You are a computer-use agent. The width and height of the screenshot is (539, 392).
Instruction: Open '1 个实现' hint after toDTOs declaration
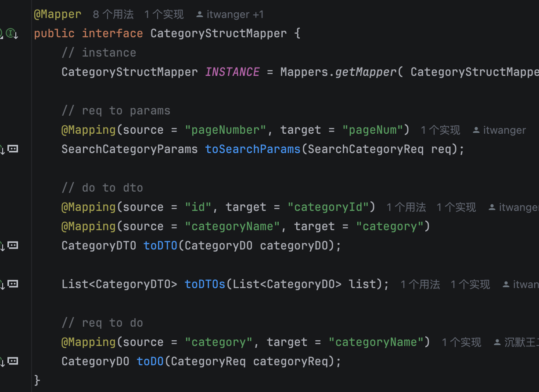point(470,285)
